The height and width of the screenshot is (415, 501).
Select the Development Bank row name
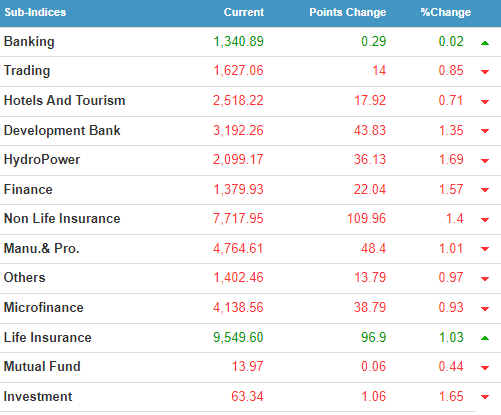(x=62, y=130)
